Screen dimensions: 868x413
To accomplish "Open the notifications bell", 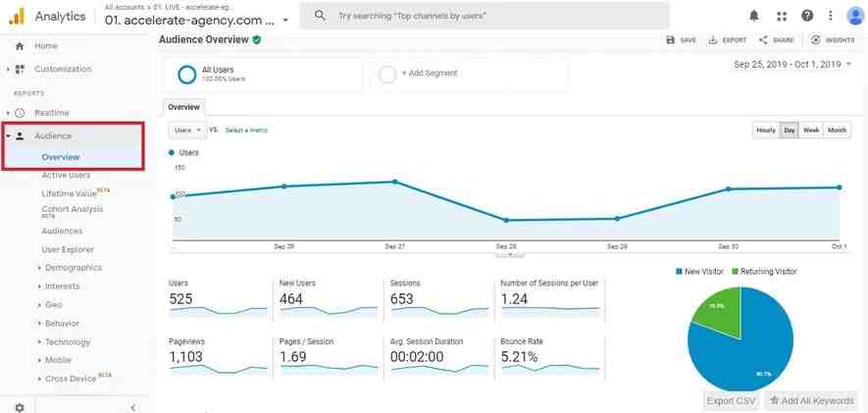I will 754,16.
